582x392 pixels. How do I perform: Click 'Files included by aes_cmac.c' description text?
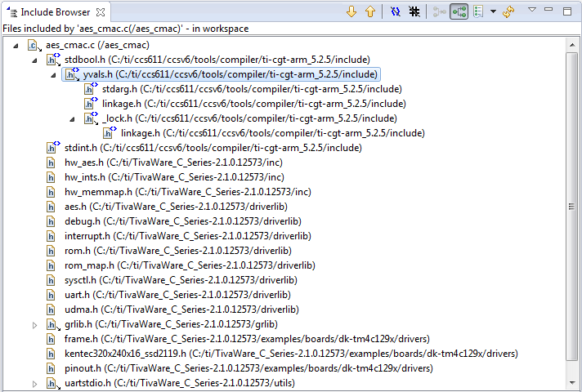[125, 29]
